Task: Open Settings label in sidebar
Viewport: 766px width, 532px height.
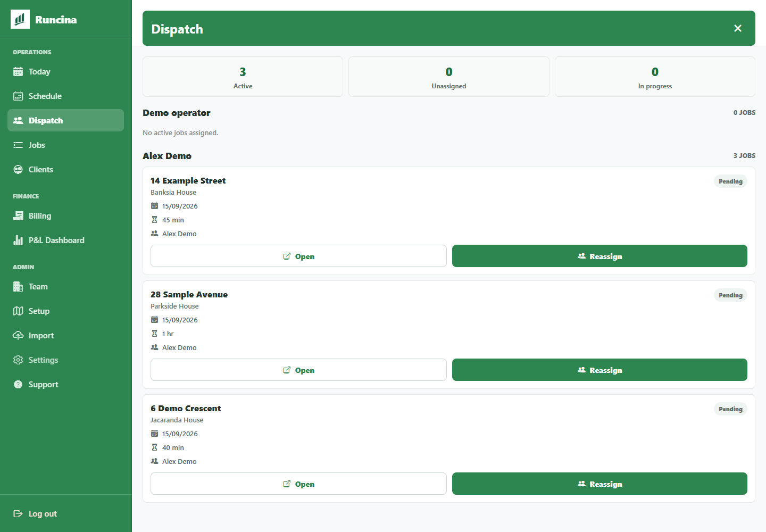Action: coord(43,360)
